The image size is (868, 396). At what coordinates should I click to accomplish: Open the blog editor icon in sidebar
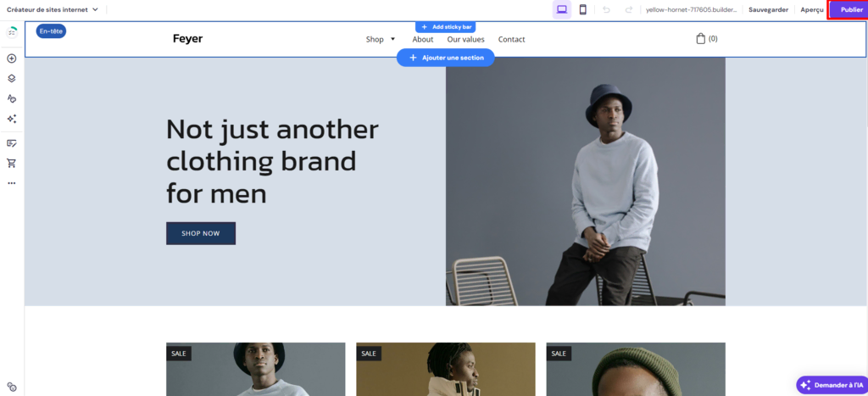click(12, 143)
